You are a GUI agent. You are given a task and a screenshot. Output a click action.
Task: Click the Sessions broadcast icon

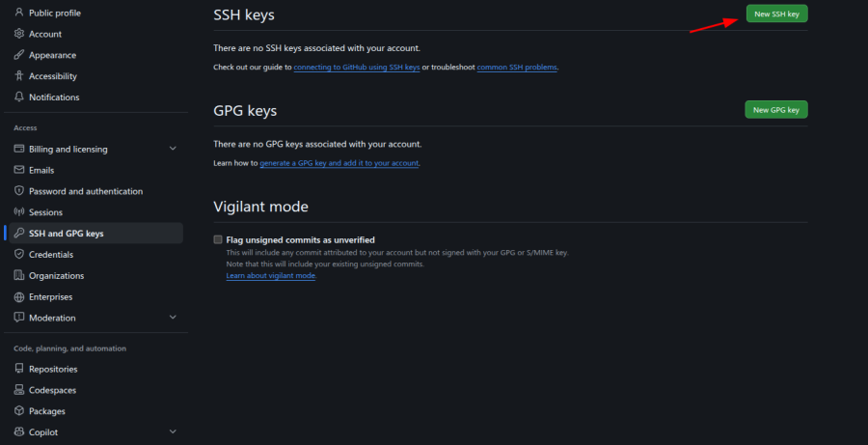pos(19,212)
